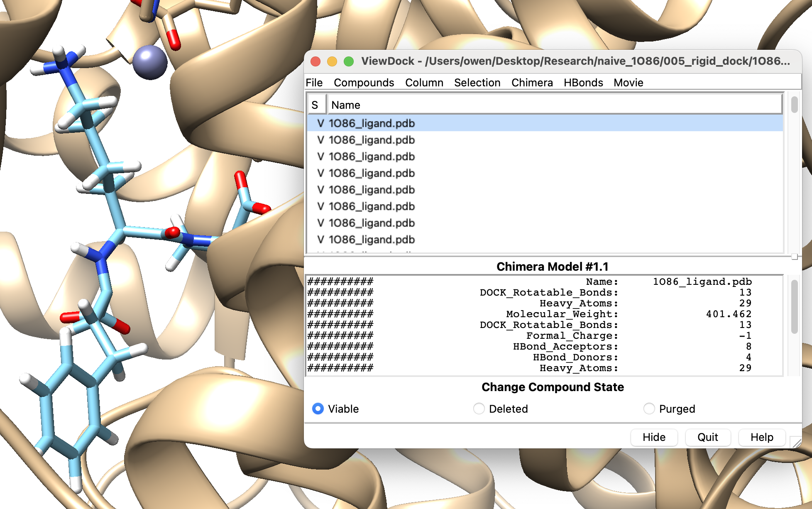Click the Help button
The width and height of the screenshot is (812, 509).
(x=762, y=437)
